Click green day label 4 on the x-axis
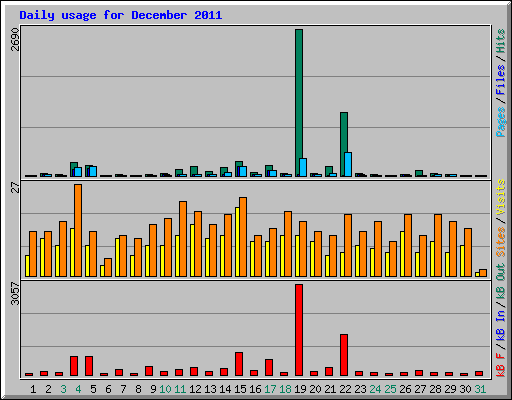 (78, 389)
